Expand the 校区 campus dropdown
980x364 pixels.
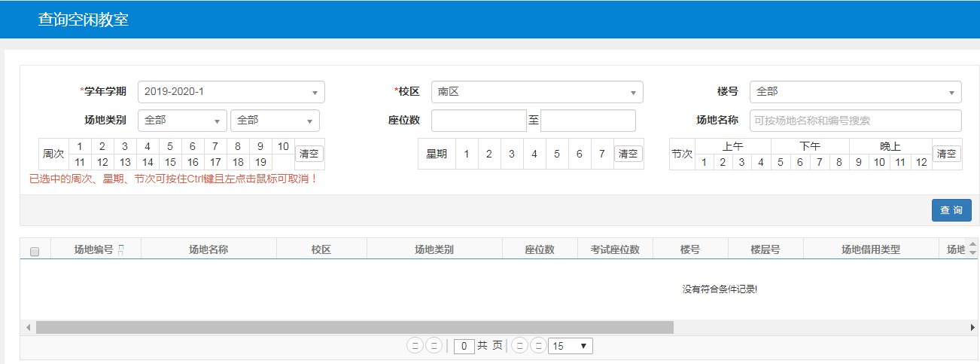tap(537, 92)
